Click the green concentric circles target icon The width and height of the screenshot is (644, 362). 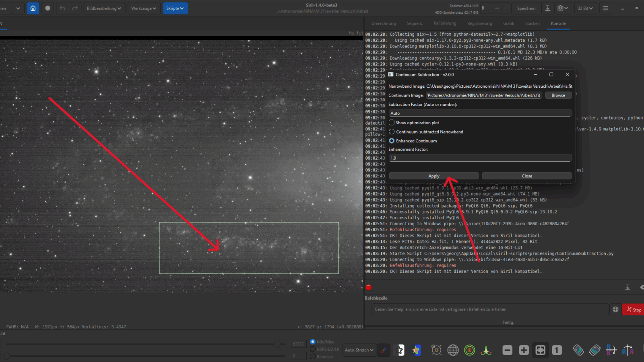coord(469,350)
